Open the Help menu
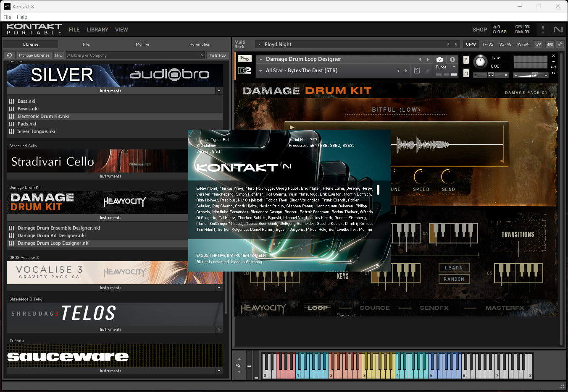The height and width of the screenshot is (392, 568). (x=22, y=17)
